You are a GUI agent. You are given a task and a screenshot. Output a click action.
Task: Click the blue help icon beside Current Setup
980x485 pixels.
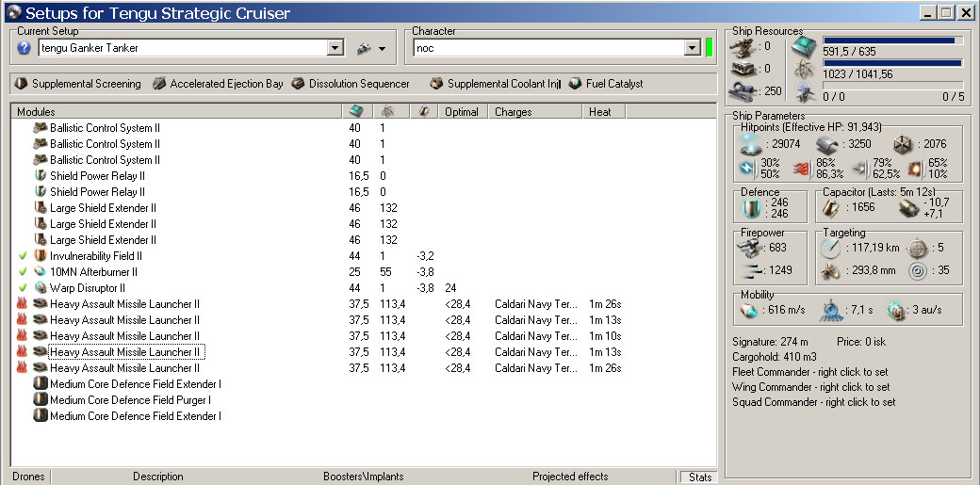(x=24, y=48)
